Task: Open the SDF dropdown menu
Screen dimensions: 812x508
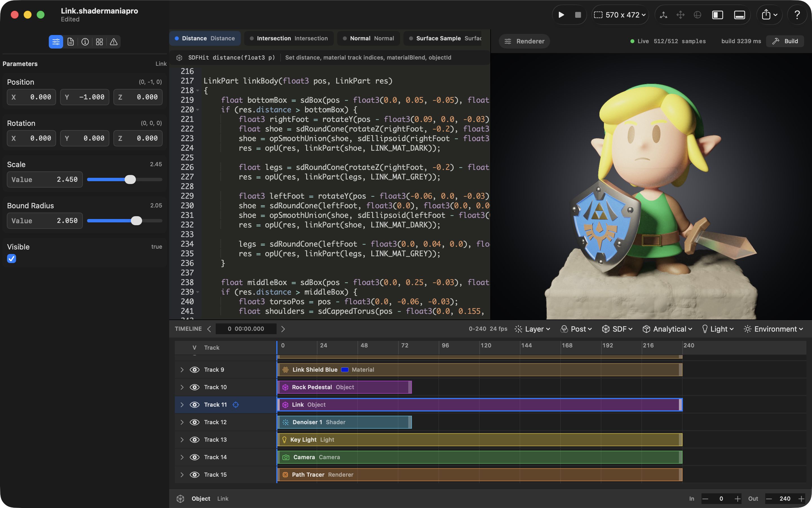Action: 617,329
